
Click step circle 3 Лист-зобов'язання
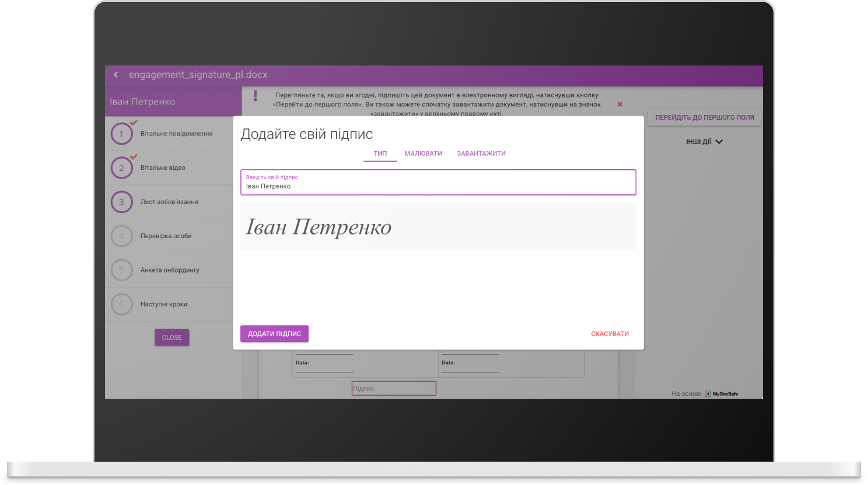[x=121, y=201]
